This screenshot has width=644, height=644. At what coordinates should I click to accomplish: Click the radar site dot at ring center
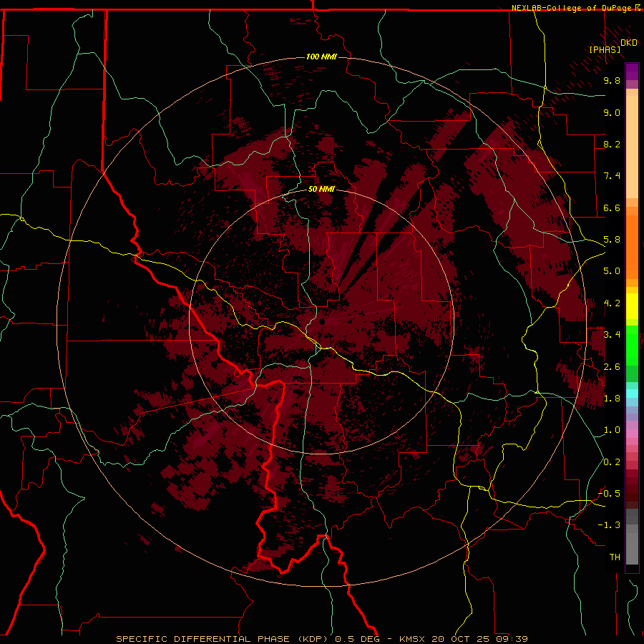(x=321, y=321)
